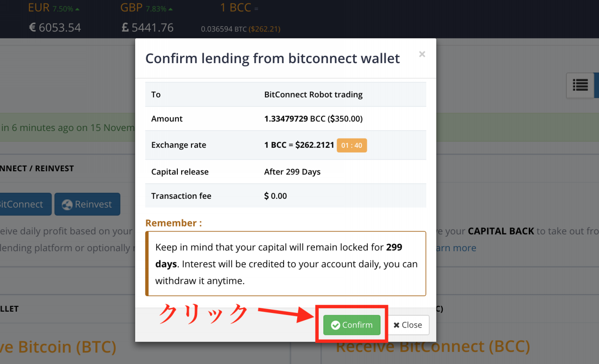
Task: Click the globe icon on Reinvest
Action: click(67, 204)
